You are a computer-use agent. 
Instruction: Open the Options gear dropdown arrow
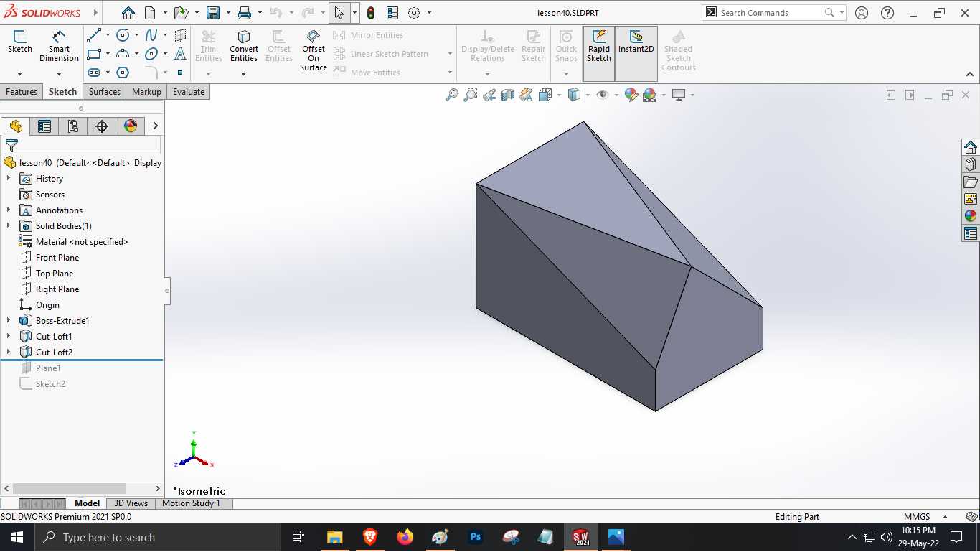pos(429,13)
